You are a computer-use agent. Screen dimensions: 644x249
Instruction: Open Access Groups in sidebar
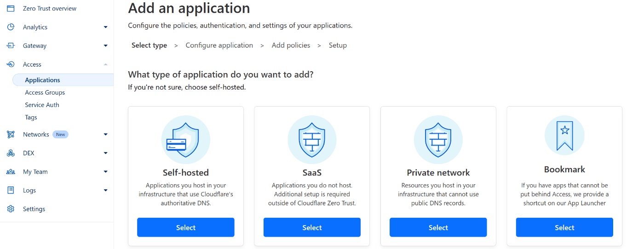(45, 92)
